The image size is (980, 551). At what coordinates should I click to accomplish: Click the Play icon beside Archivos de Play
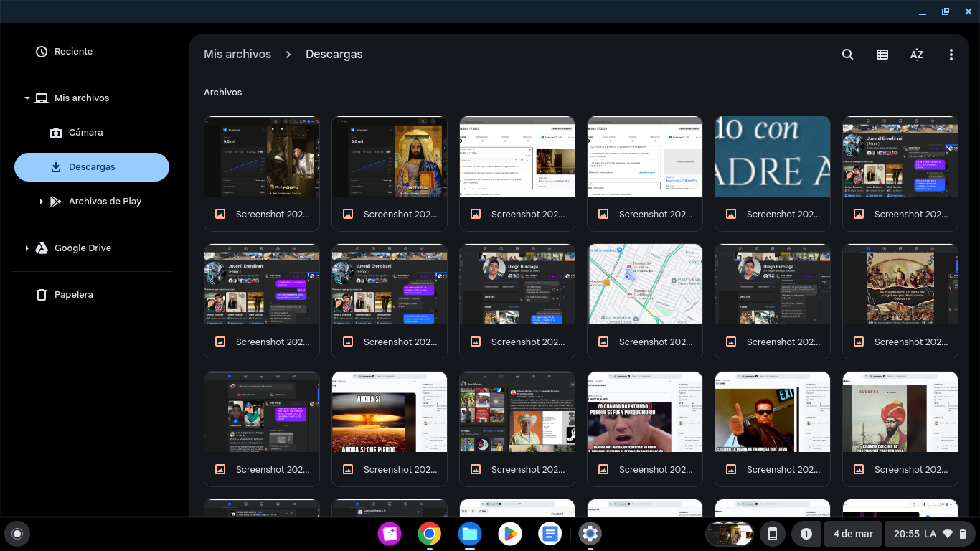56,202
